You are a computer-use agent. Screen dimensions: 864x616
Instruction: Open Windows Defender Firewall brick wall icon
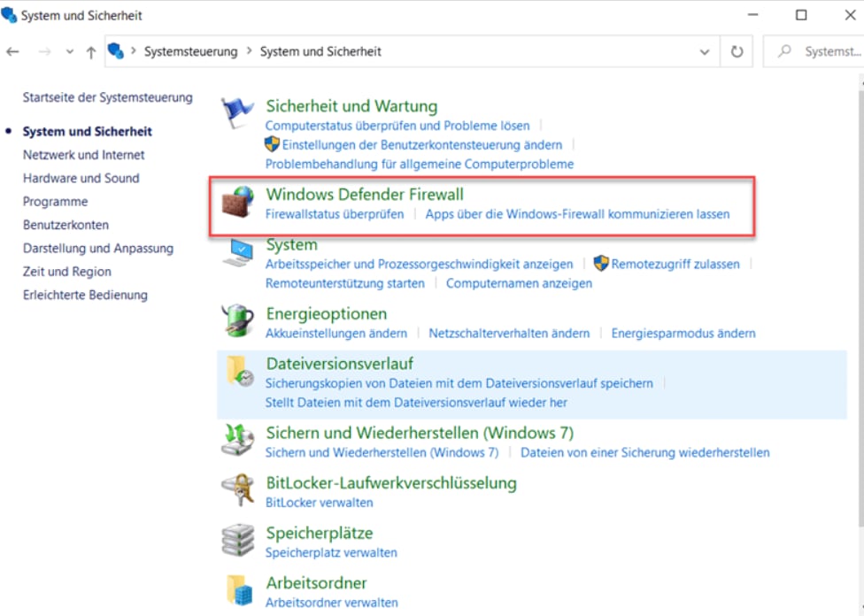click(x=237, y=204)
